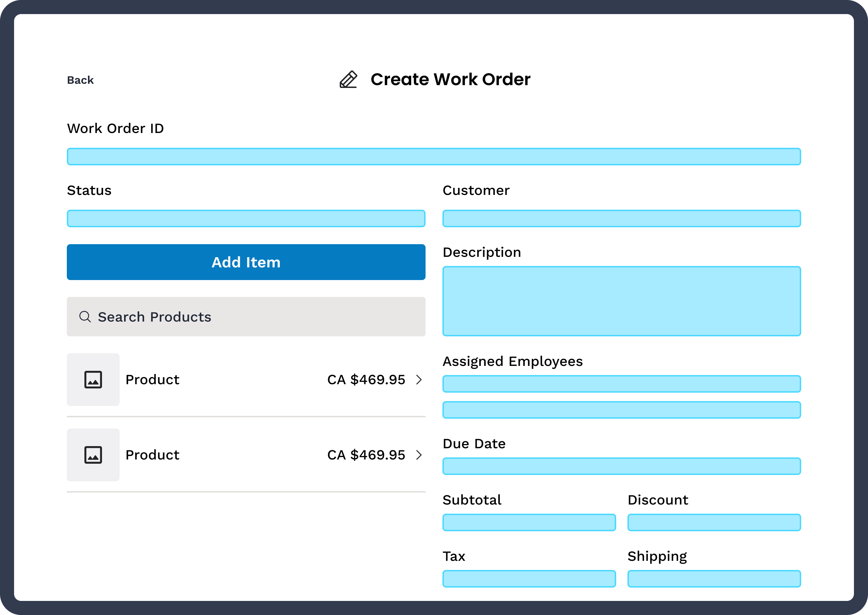Select the second Assigned Employees field
Viewport: 868px width, 615px height.
coord(621,410)
